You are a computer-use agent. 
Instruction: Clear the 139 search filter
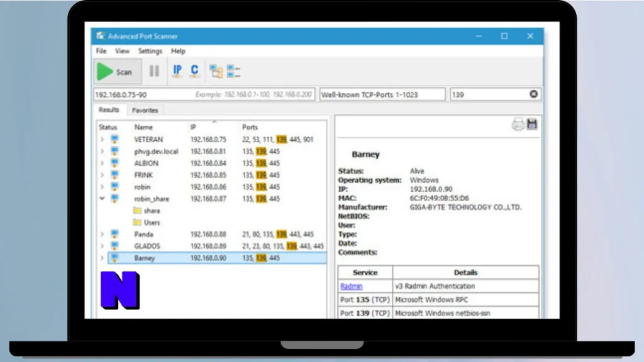click(x=533, y=94)
